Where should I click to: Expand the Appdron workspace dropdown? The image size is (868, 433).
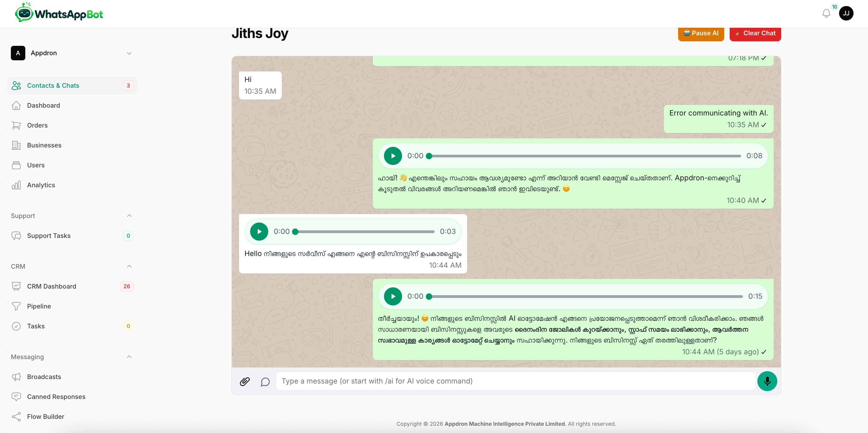click(72, 53)
